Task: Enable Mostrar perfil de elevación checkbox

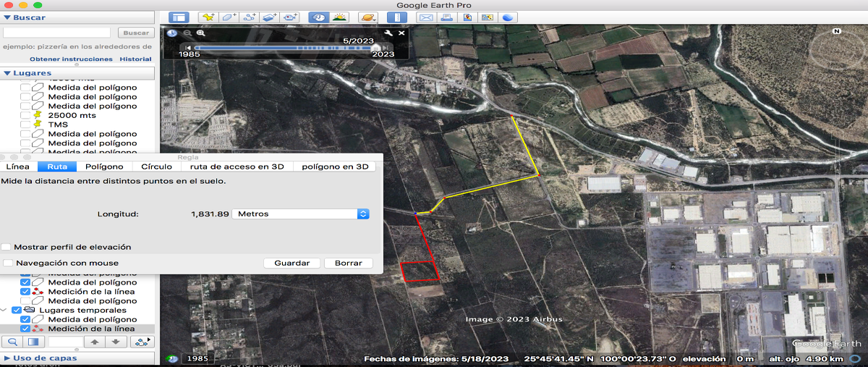Action: pos(7,247)
